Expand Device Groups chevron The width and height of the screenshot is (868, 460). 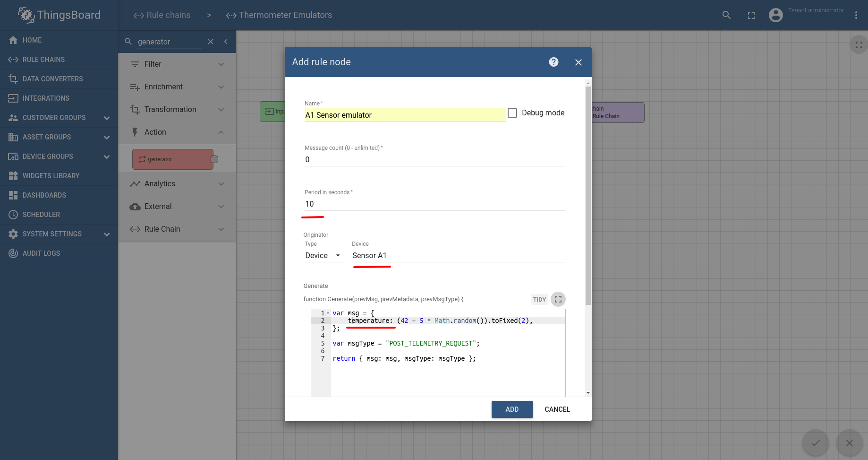(107, 156)
